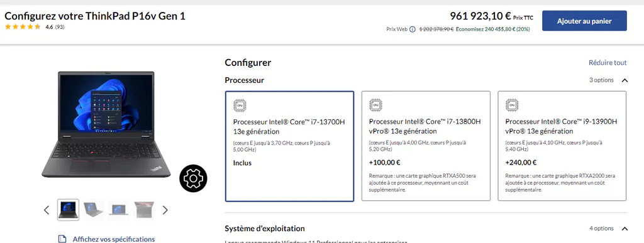
Task: Click the specifications document icon
Action: pyautogui.click(x=62, y=239)
